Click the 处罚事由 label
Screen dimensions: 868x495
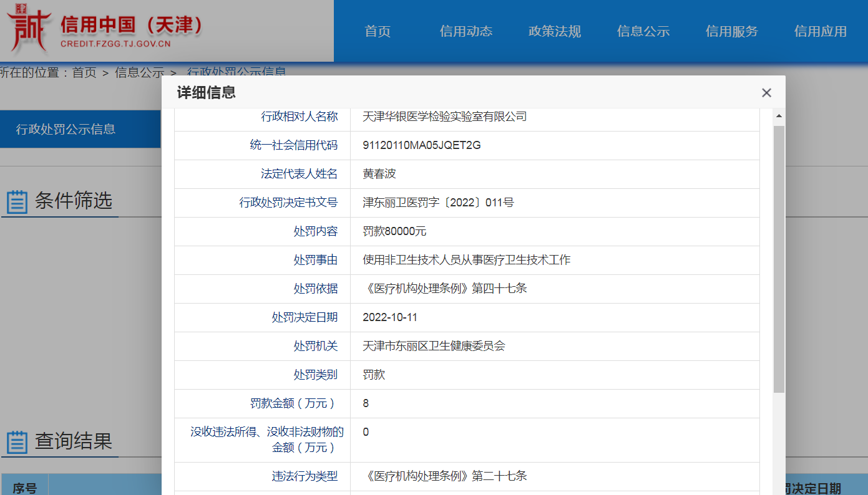(316, 260)
